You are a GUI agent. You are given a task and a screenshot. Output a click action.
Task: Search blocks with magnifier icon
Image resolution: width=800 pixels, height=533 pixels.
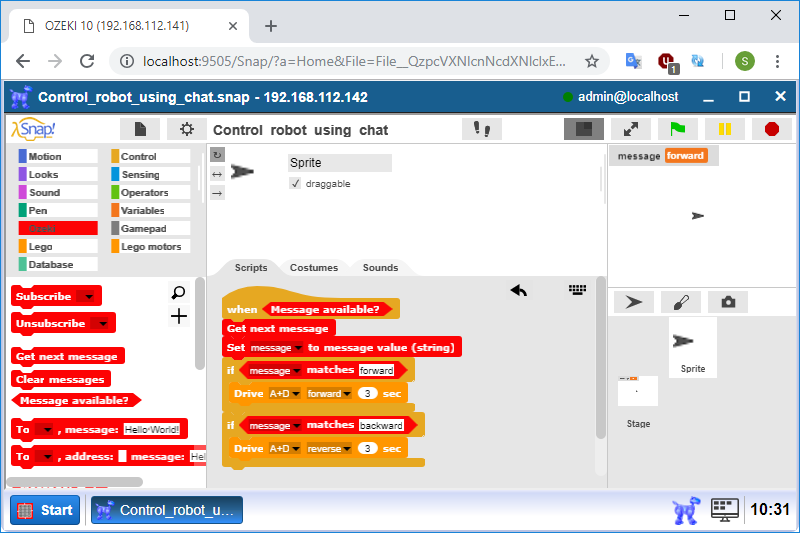179,292
